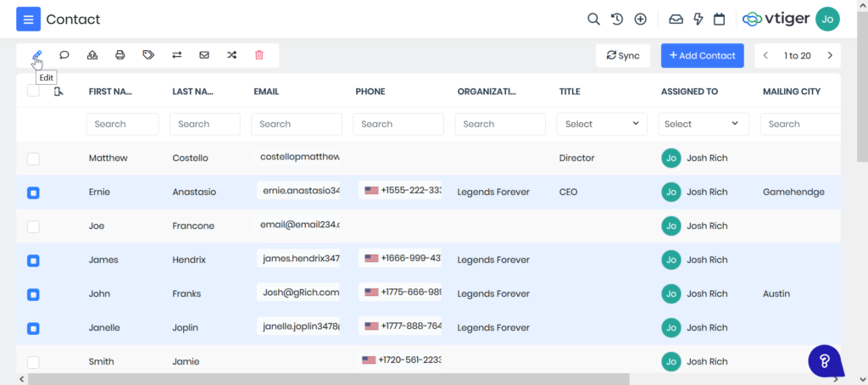The height and width of the screenshot is (385, 868).
Task: Click the Sync button
Action: coord(622,56)
